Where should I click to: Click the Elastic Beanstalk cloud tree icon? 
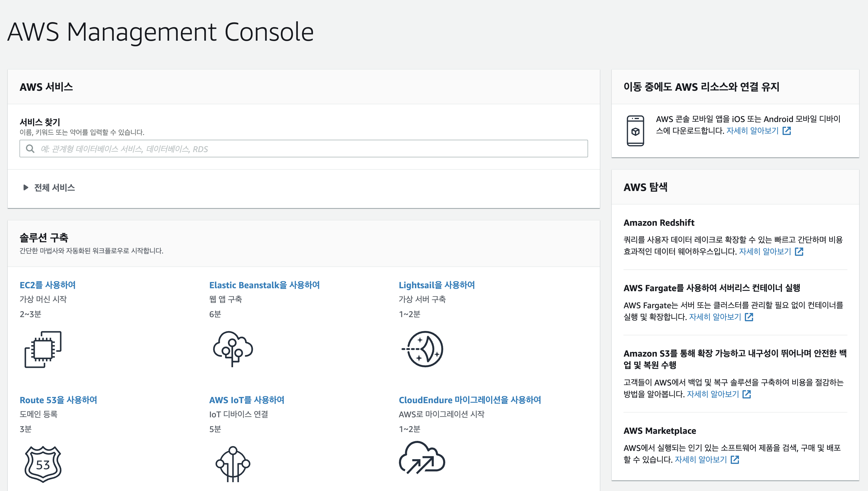(x=232, y=348)
